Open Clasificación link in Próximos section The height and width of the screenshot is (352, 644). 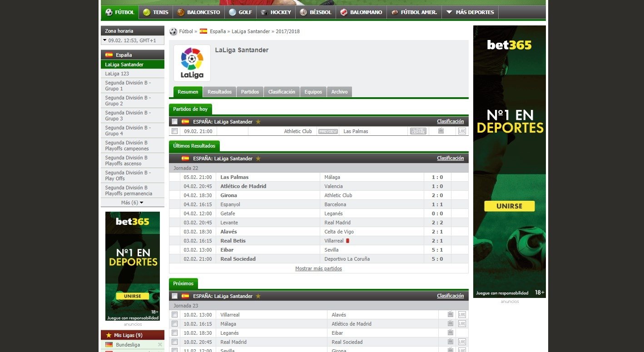tap(451, 296)
